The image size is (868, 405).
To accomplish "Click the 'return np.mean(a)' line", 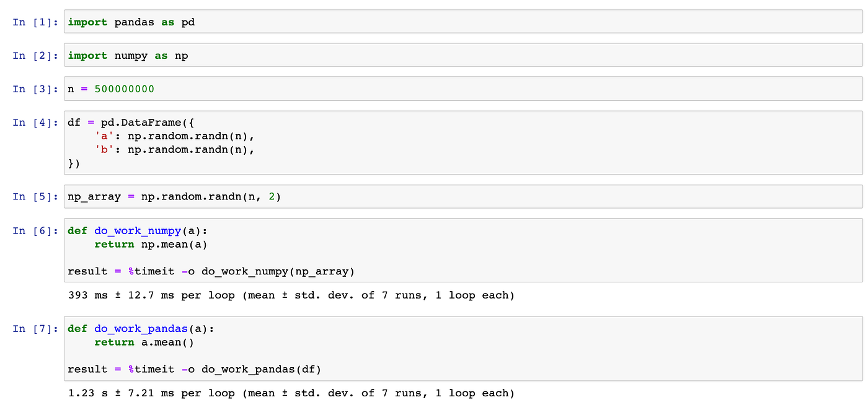I will [151, 244].
